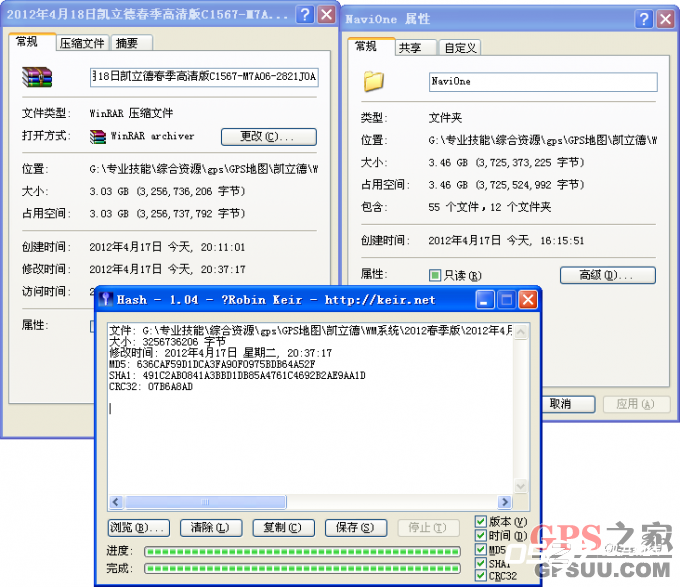Click NaviOne size 3.46 GB (3,725,373,225 字节)
Image resolution: width=680 pixels, height=587 pixels.
point(506,163)
